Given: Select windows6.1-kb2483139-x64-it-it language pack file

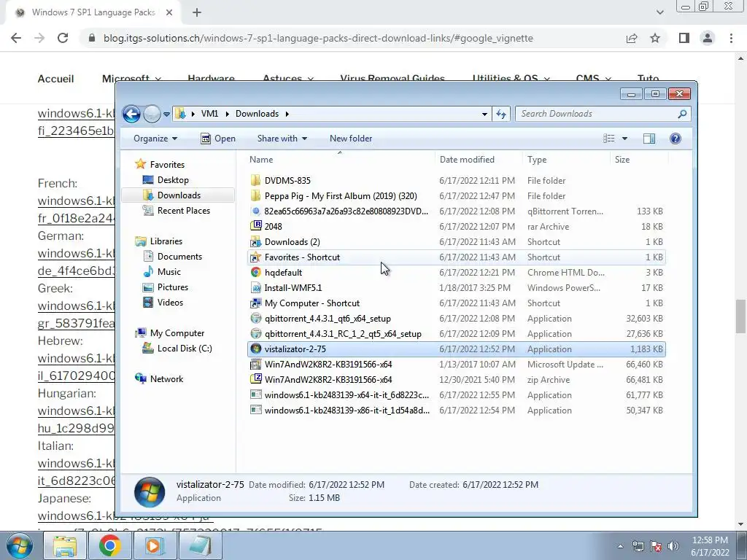Looking at the screenshot, I should pos(457,394).
